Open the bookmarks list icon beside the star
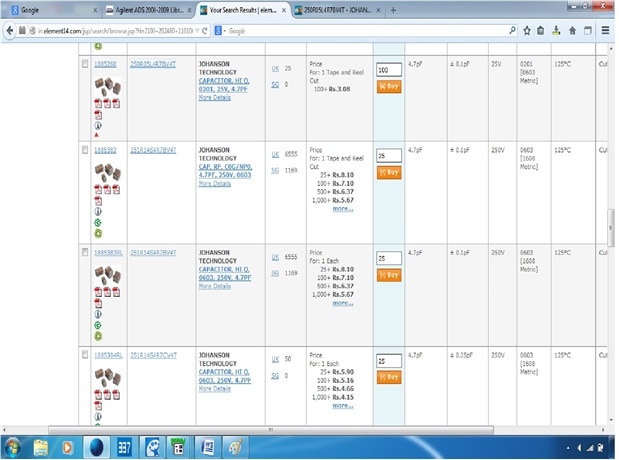The width and height of the screenshot is (619, 460). coord(540,30)
